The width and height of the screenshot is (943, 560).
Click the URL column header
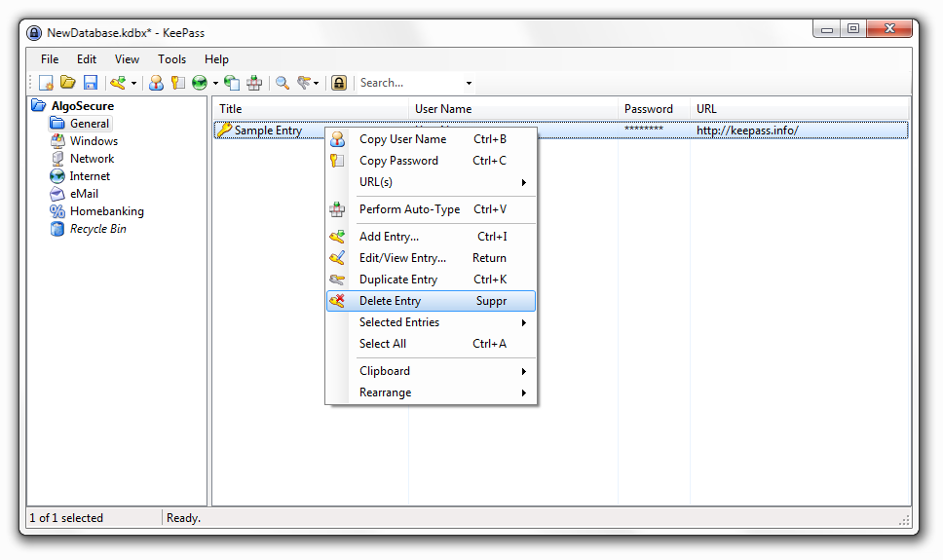click(x=800, y=109)
